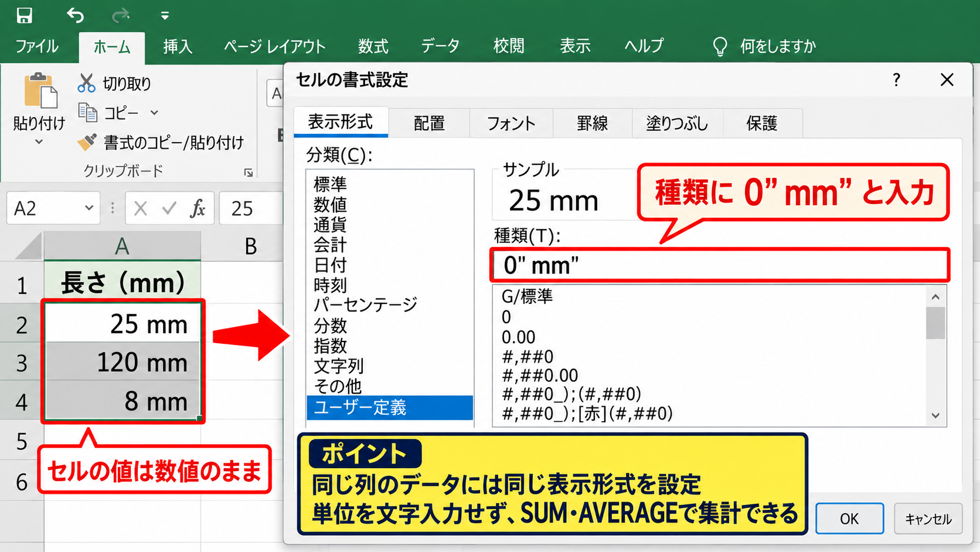Click cell A4 showing 8 mm
Image resolution: width=980 pixels, height=552 pixels.
[x=122, y=401]
